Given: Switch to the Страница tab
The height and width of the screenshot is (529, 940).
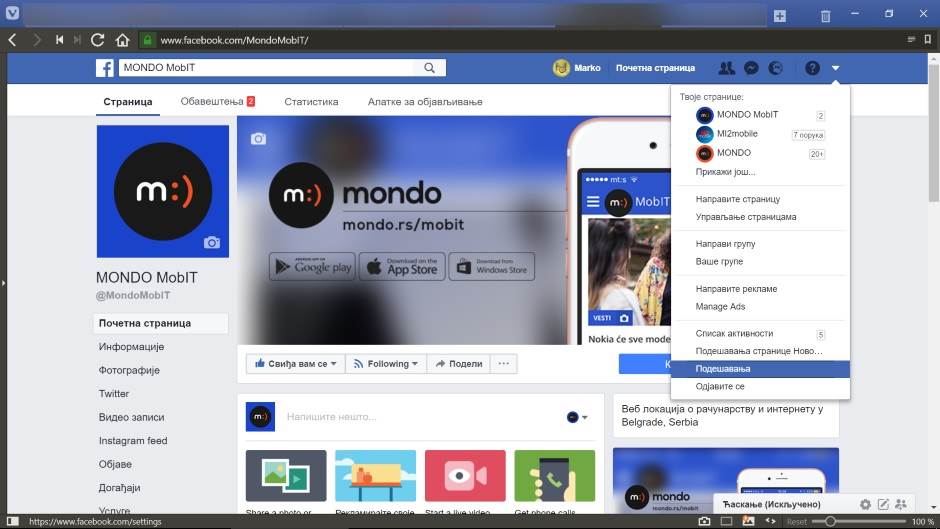Looking at the screenshot, I should coord(128,101).
